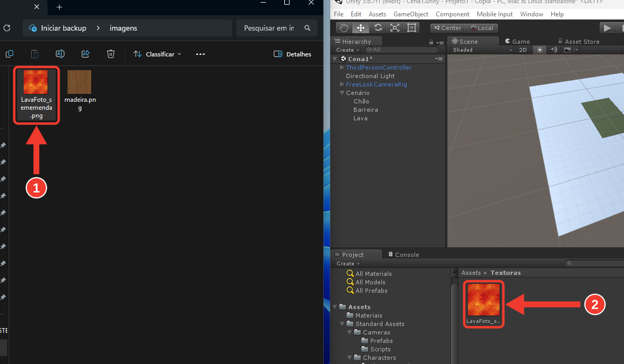Viewport: 624px width, 364px height.
Task: Click the Share icon in Explorer
Action: coord(85,54)
